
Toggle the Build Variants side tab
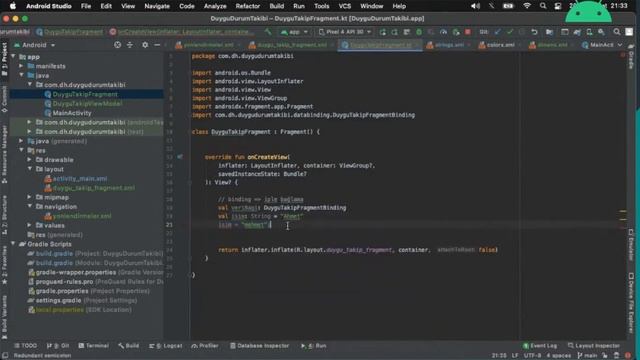pyautogui.click(x=4, y=317)
